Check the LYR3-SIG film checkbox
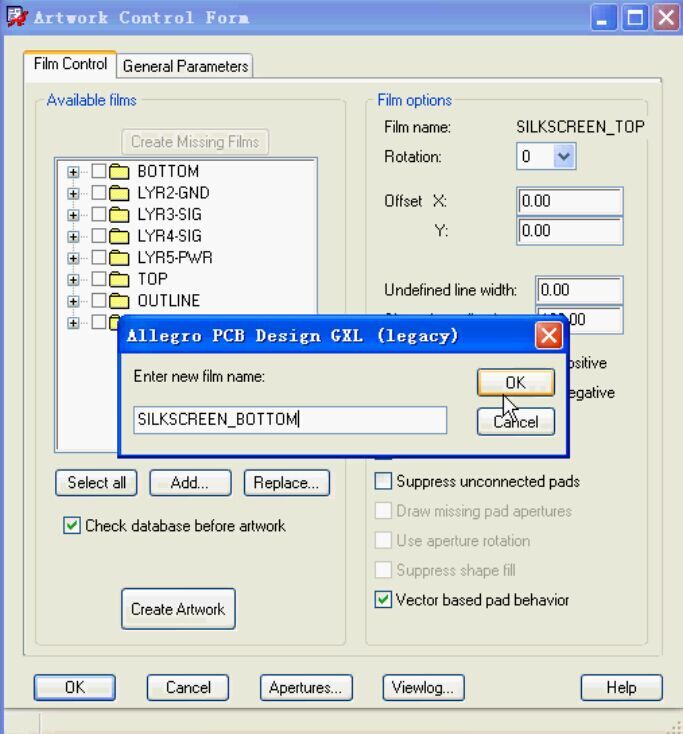 click(x=99, y=214)
